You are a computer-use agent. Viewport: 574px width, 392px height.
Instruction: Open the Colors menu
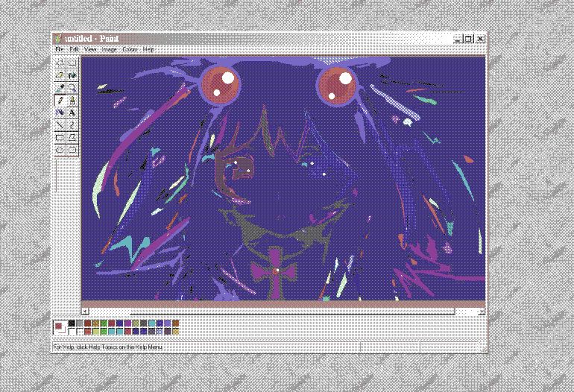[130, 49]
